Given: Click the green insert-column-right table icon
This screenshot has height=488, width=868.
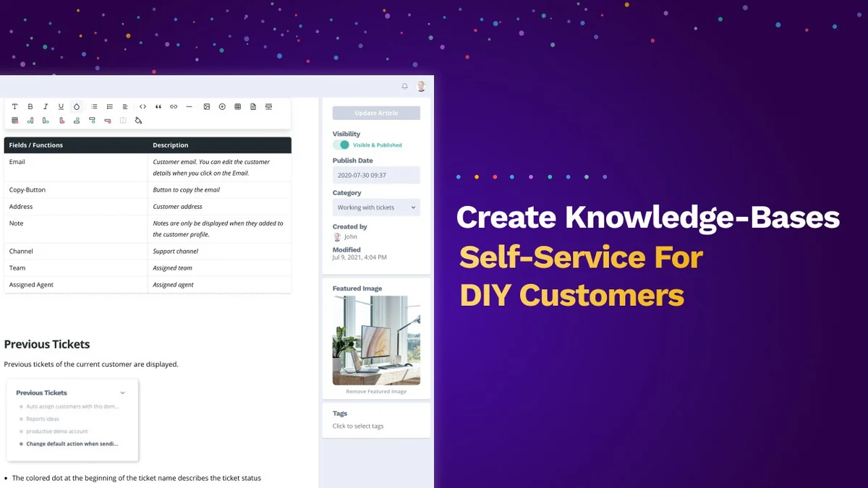Looking at the screenshot, I should pyautogui.click(x=46, y=121).
